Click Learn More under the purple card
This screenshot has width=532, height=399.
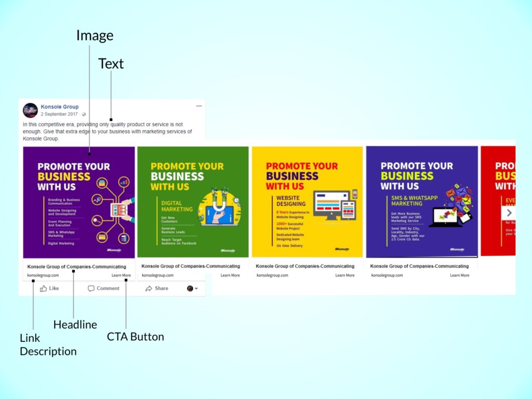pyautogui.click(x=121, y=275)
